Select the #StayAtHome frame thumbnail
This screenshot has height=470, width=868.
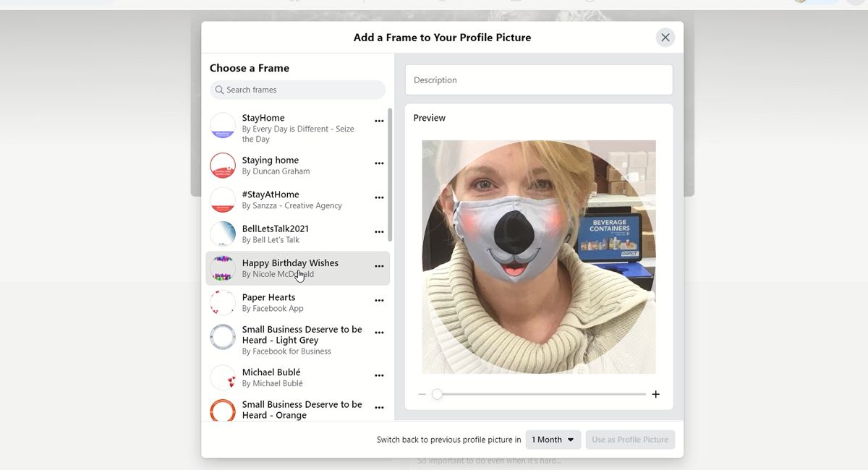point(223,200)
